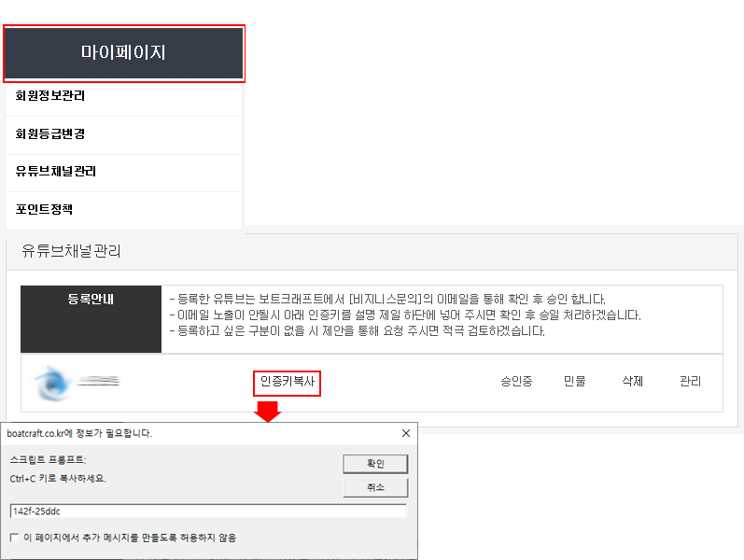Click the 승인중 status text
The width and height of the screenshot is (744, 560).
(516, 382)
